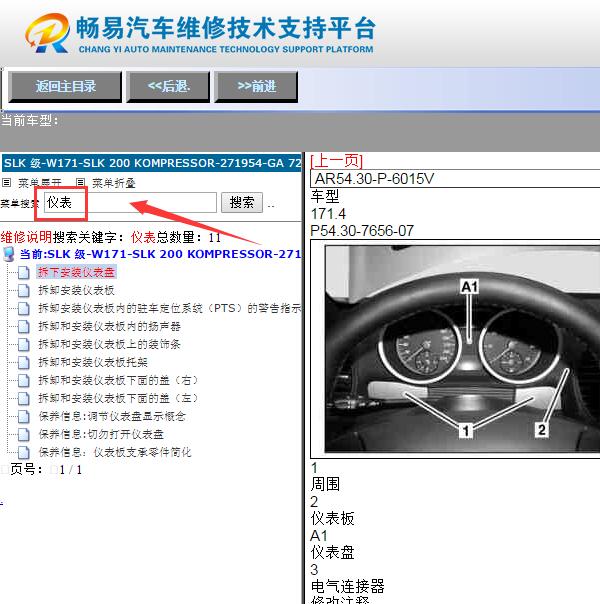Click page icon beside 扬声器 row

pyautogui.click(x=23, y=326)
